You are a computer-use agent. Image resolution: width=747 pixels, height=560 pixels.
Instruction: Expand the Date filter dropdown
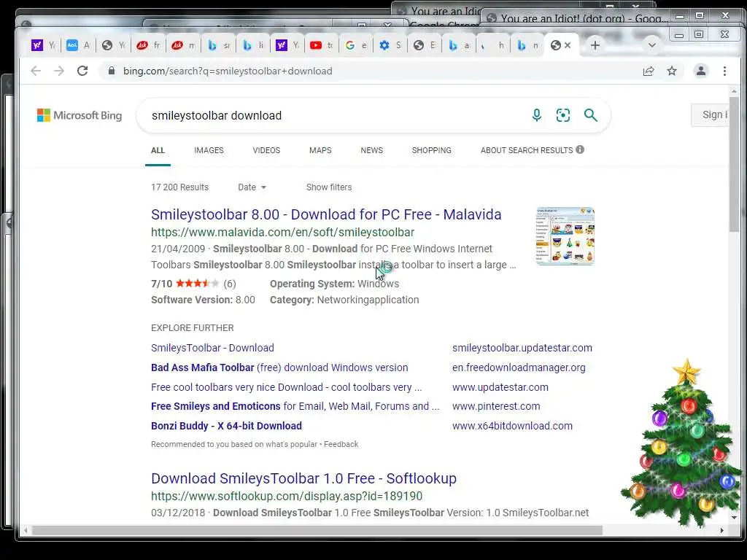click(x=252, y=187)
